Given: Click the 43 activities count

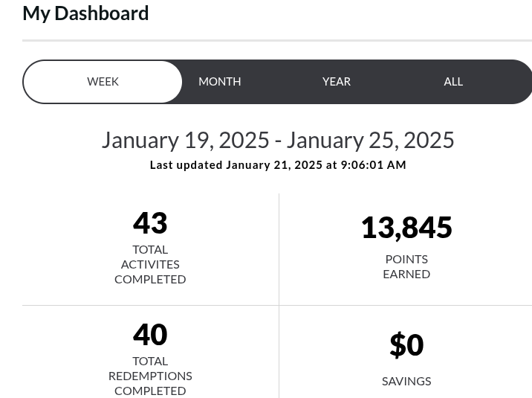Looking at the screenshot, I should pyautogui.click(x=150, y=222).
